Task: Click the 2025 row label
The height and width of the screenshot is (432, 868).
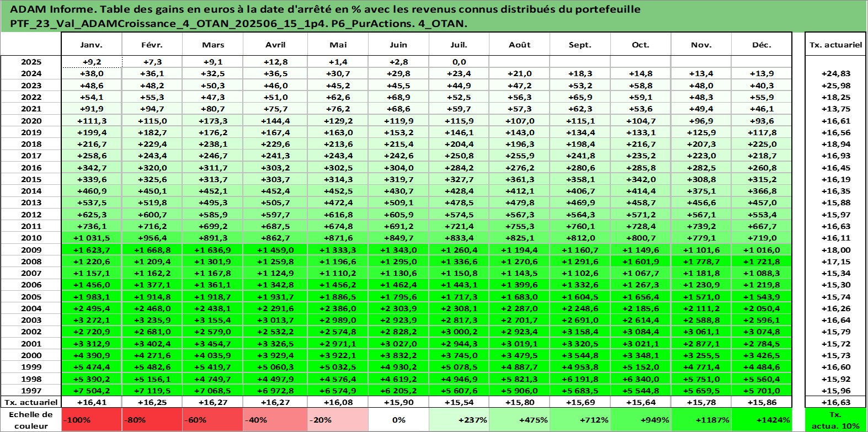Action: pyautogui.click(x=31, y=62)
